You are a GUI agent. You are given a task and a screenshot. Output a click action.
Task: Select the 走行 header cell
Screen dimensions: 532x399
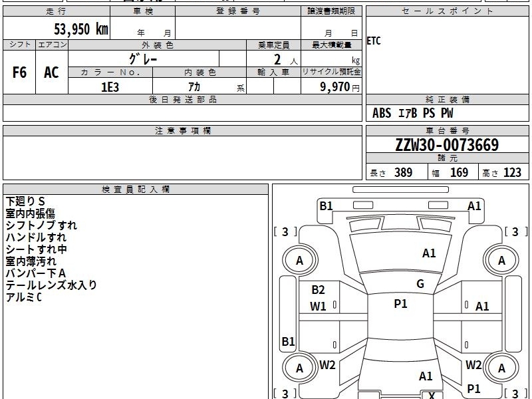[57, 11]
